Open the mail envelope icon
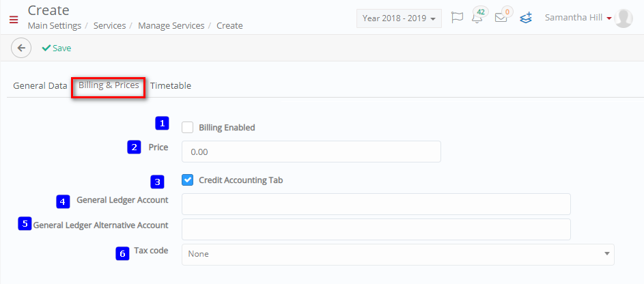This screenshot has width=644, height=284. coord(501,17)
